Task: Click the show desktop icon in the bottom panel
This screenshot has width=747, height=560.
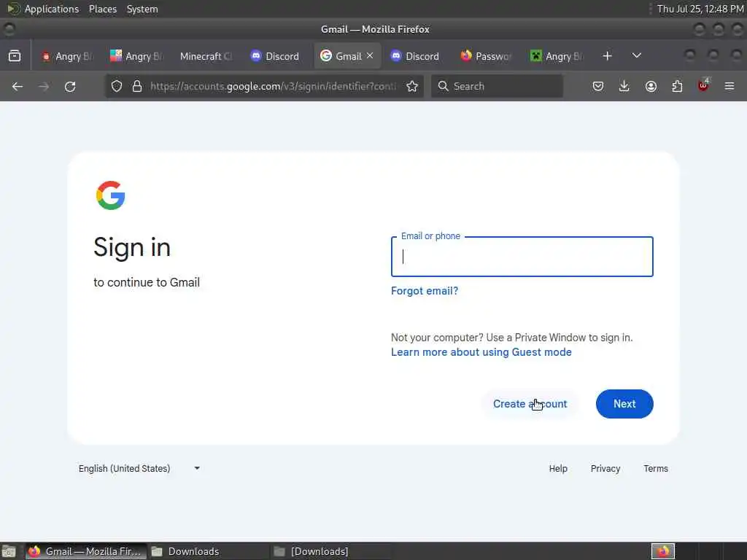Action: [9, 551]
